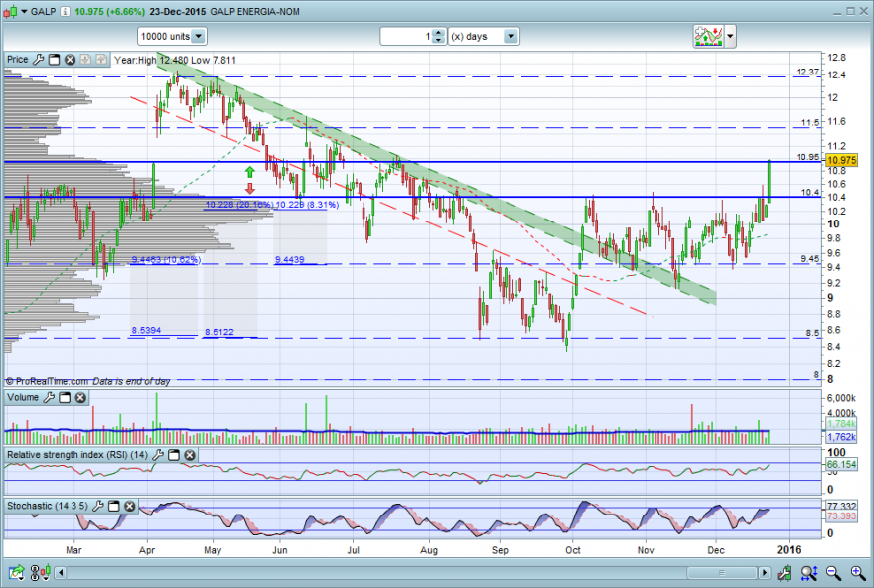Zoom out with the minus magnifier
The height and width of the screenshot is (588, 874).
[833, 572]
